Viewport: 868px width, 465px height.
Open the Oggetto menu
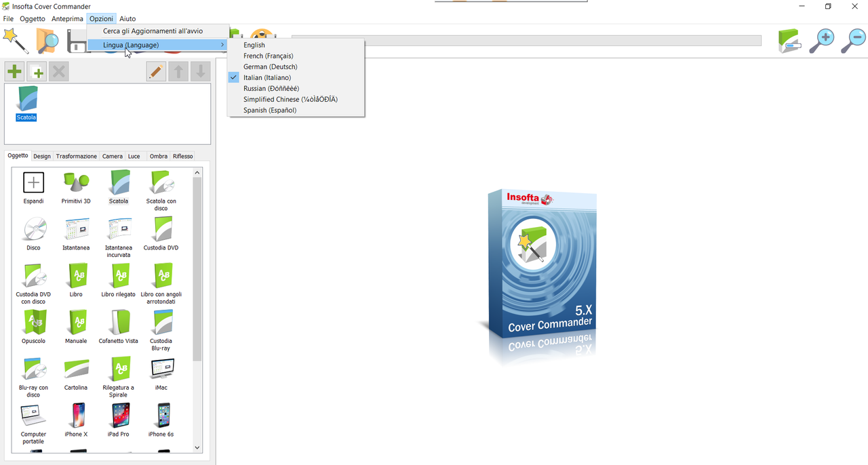click(33, 19)
